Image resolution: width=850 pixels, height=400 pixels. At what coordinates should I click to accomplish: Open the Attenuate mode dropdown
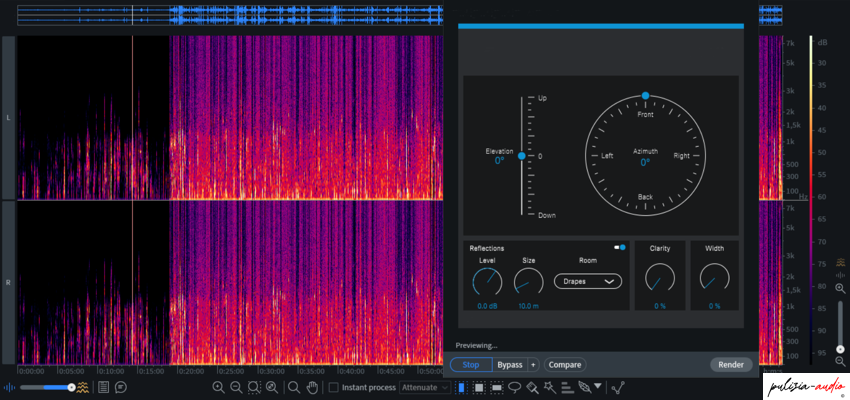click(426, 388)
